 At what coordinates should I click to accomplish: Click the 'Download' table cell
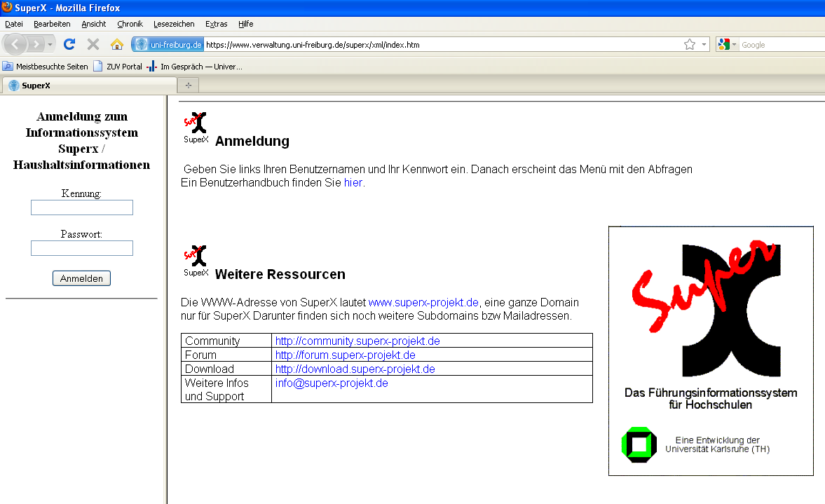(226, 369)
